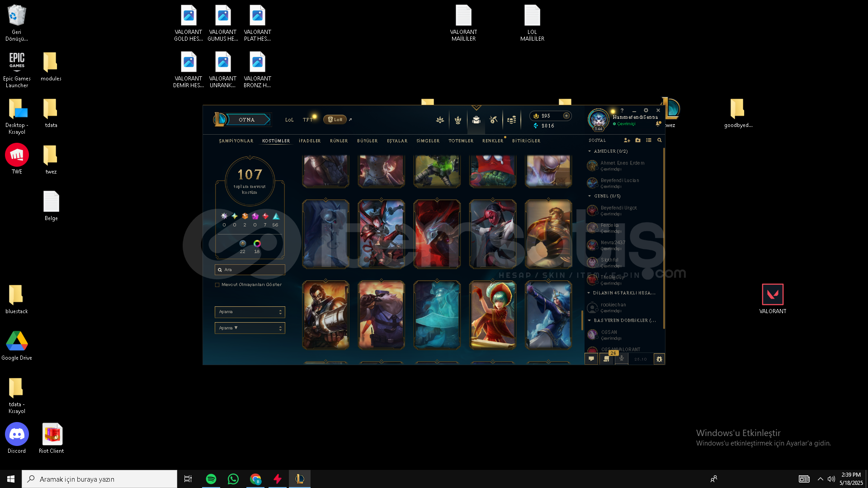
Task: Click the new friend folder icon
Action: [x=638, y=141]
